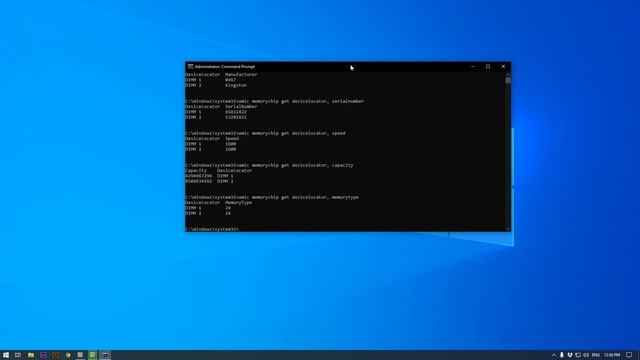
Task: Launch File Explorer from the taskbar
Action: point(31,355)
